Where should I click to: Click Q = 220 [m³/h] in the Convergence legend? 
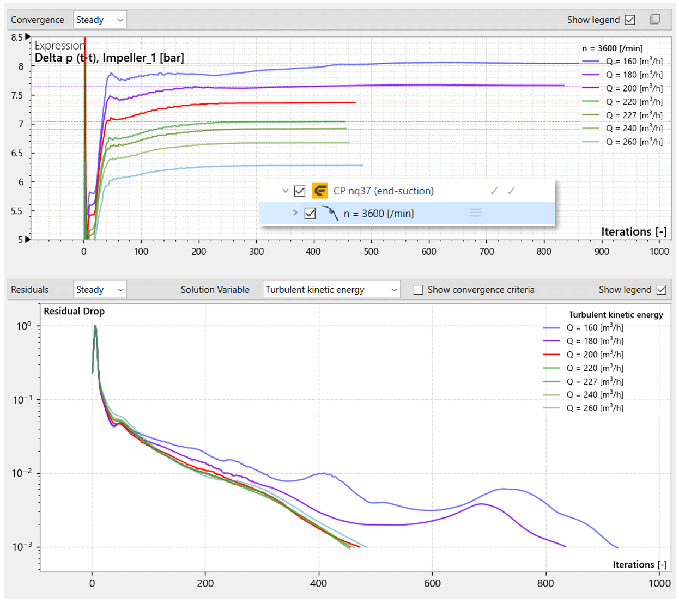click(x=634, y=101)
